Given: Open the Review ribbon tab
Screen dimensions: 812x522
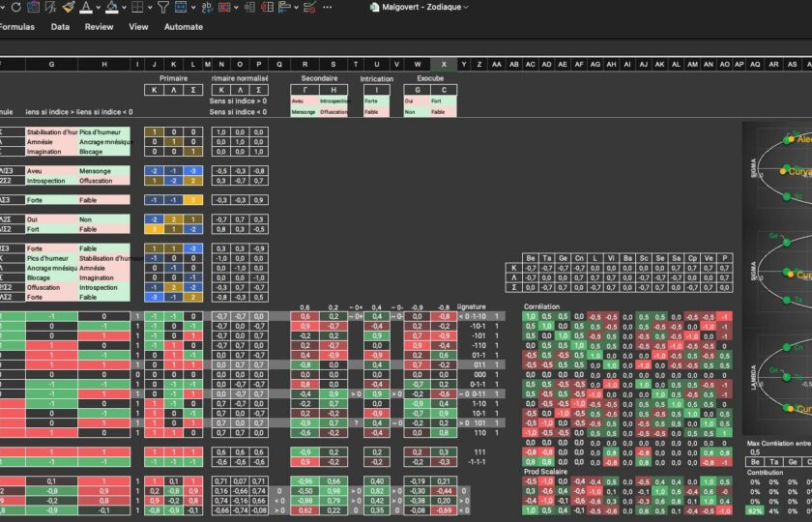Looking at the screenshot, I should (x=99, y=27).
